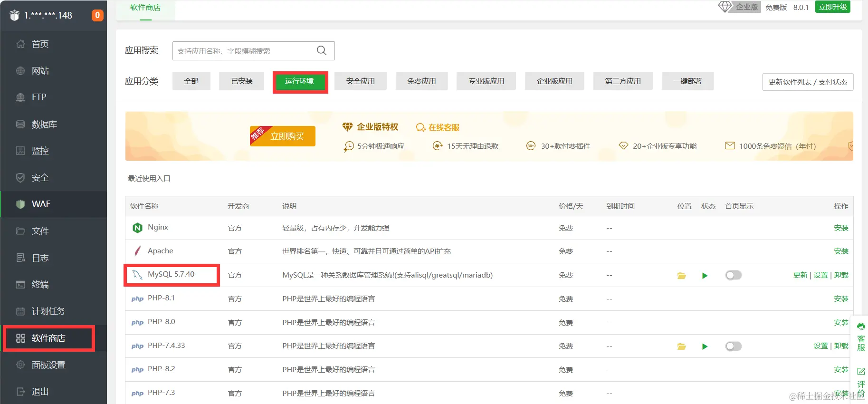Click the 最近使用入口 label
The height and width of the screenshot is (404, 868).
coord(149,179)
